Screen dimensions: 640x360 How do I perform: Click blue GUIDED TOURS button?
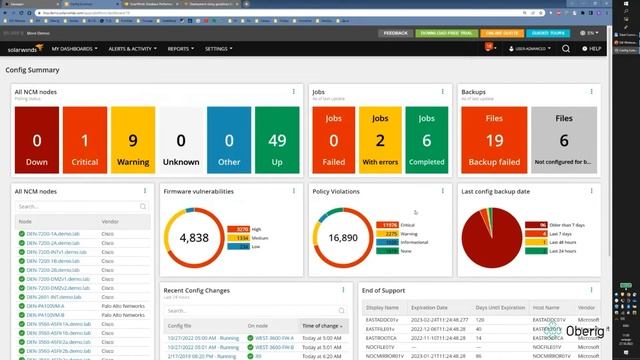548,33
